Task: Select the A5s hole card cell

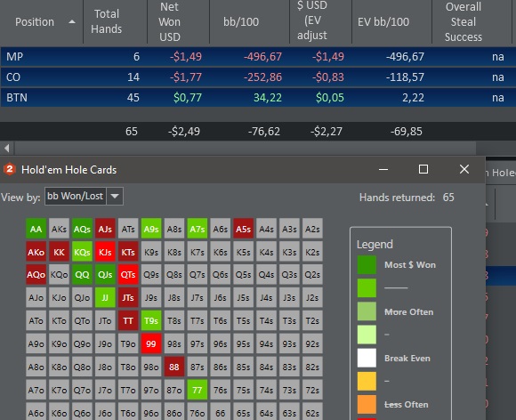Action: click(x=243, y=229)
